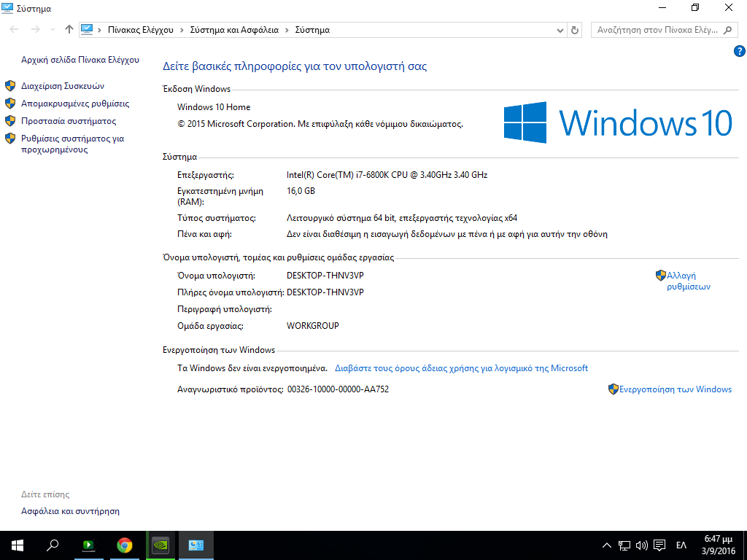
Task: Open Διαχείριση Συσκευών link
Action: [x=63, y=86]
